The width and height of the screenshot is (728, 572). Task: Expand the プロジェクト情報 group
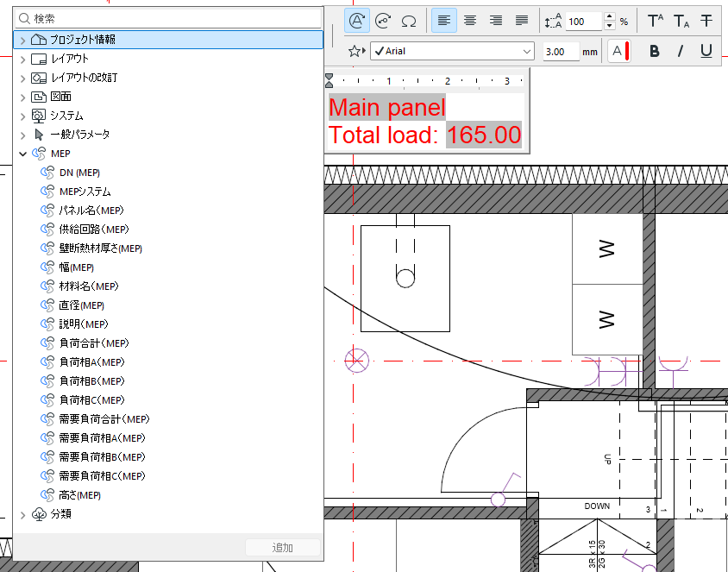(22, 41)
